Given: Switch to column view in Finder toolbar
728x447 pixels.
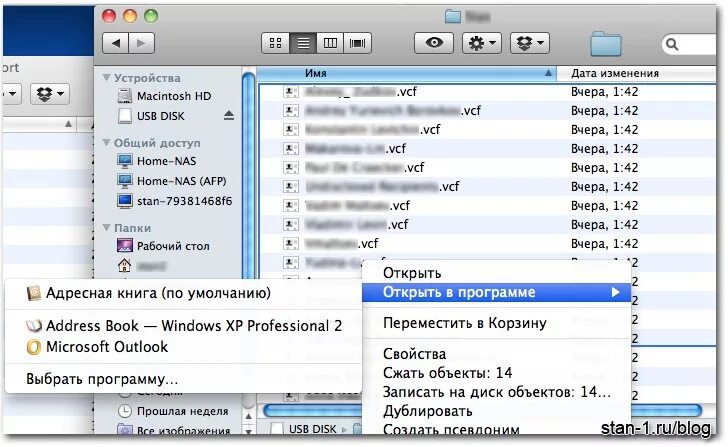Looking at the screenshot, I should (330, 43).
